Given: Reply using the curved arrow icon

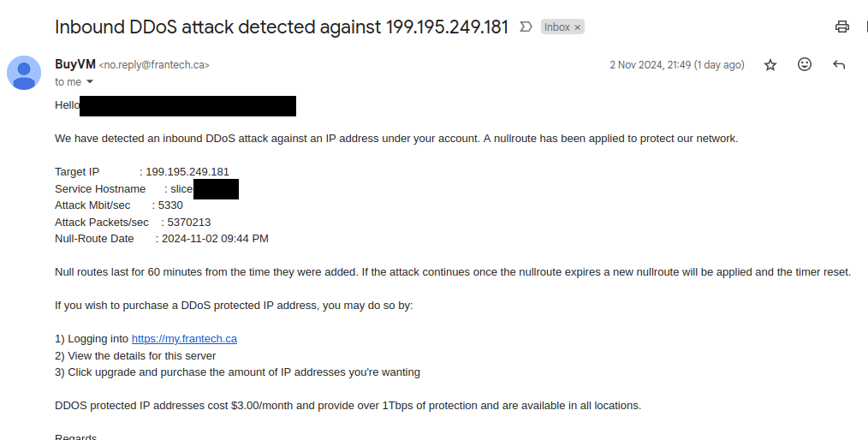Looking at the screenshot, I should click(839, 65).
